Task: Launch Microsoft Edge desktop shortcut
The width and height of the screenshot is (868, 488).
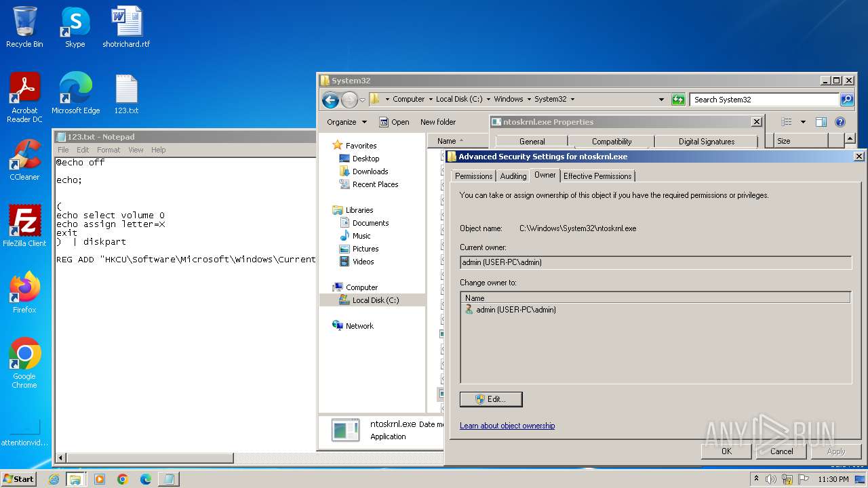Action: click(x=75, y=94)
